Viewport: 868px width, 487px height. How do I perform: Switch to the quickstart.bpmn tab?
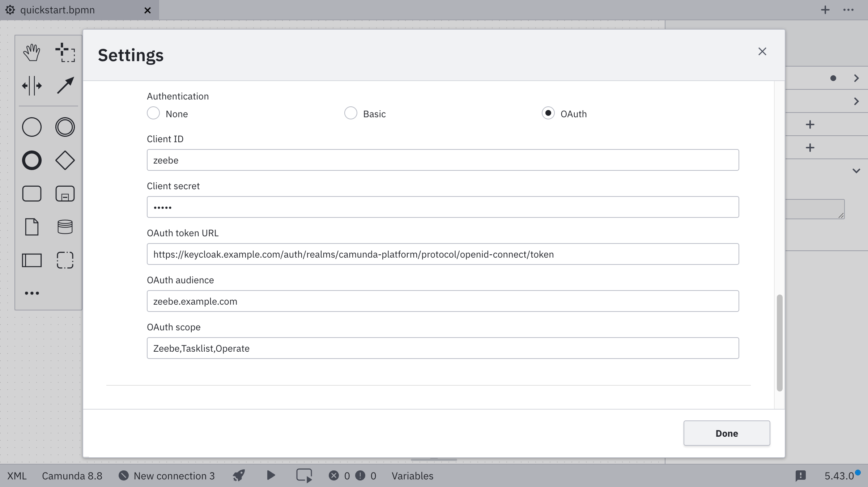(58, 10)
